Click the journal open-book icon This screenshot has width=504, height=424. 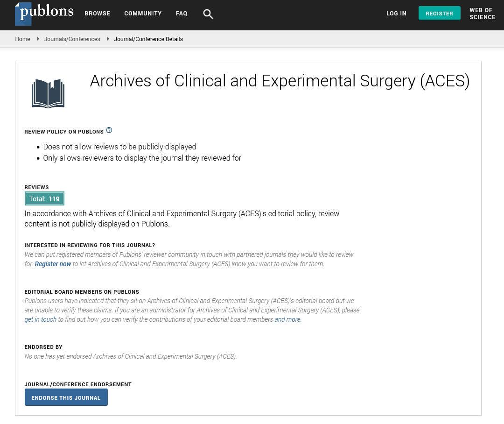coord(48,93)
